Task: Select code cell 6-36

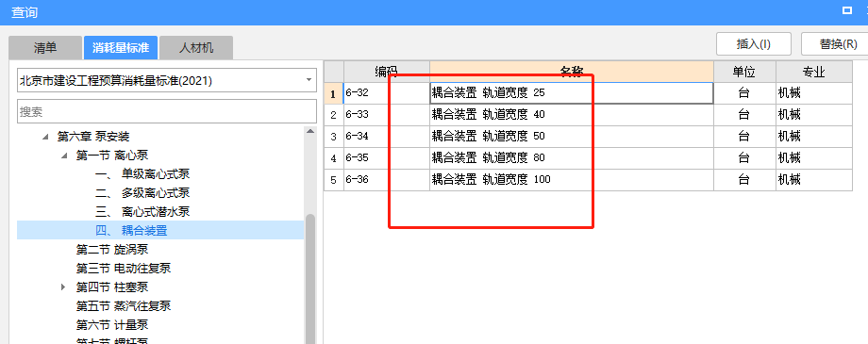Action: tap(387, 179)
